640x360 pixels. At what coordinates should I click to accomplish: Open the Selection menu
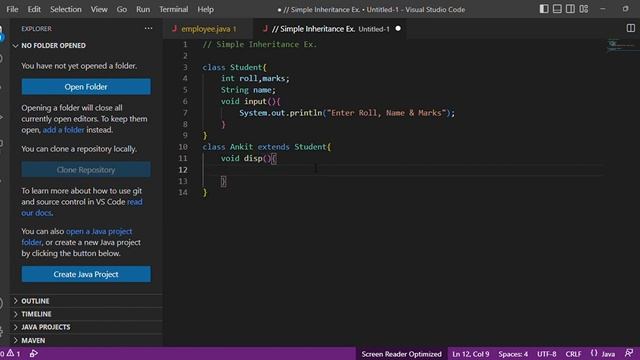66,9
